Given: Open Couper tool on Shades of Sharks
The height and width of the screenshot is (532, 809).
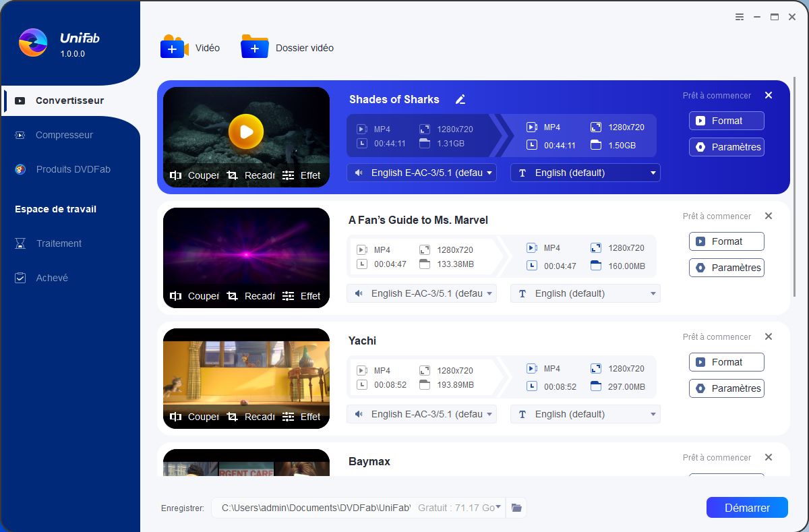Looking at the screenshot, I should click(194, 175).
